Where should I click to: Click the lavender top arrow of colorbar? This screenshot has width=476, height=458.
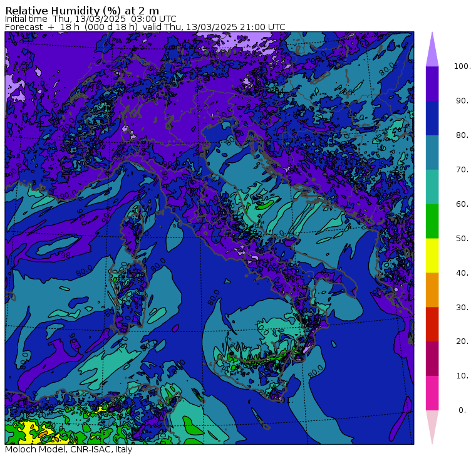pyautogui.click(x=432, y=51)
